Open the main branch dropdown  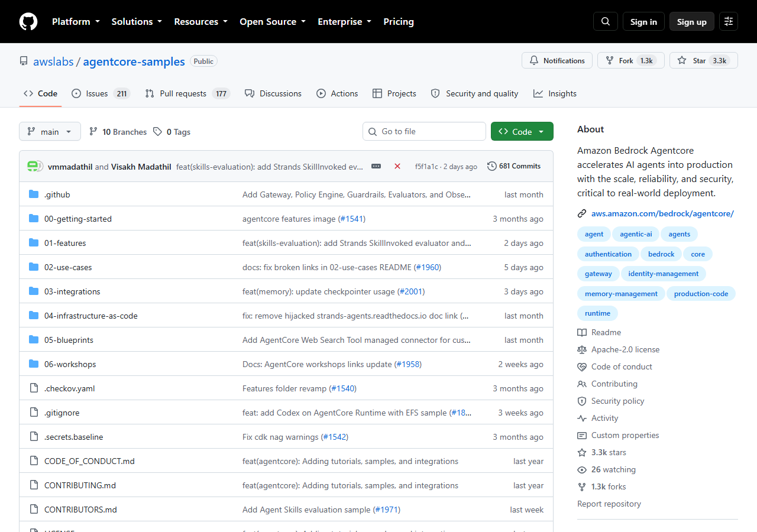pos(50,131)
